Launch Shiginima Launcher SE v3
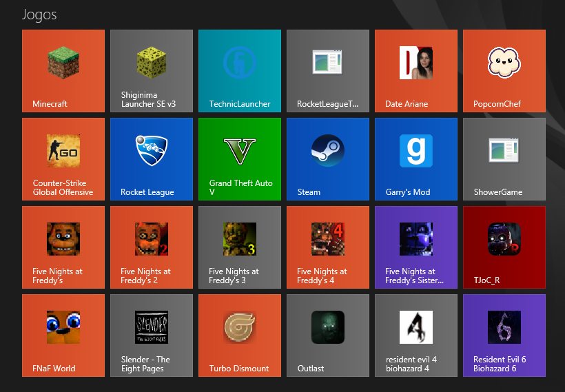 (152, 71)
